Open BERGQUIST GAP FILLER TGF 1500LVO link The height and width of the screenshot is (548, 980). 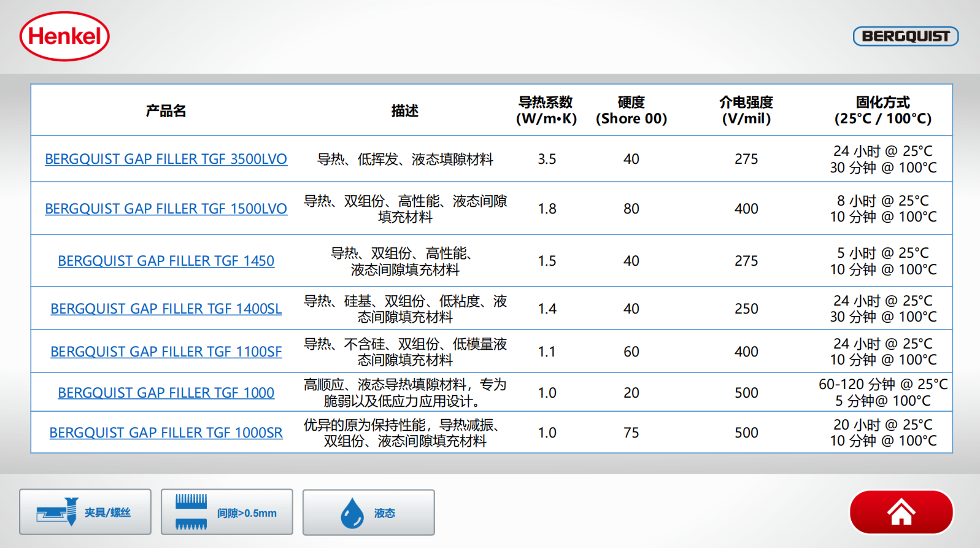tap(166, 209)
